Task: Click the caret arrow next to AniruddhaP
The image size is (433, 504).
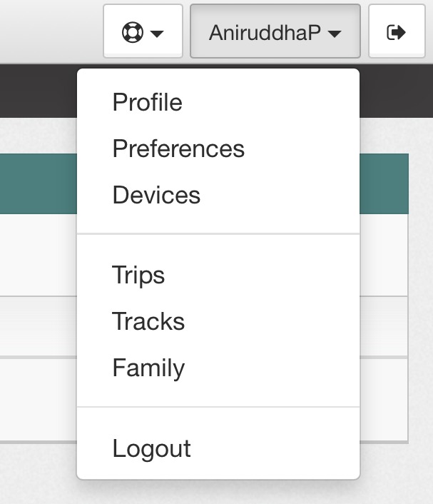Action: [x=335, y=34]
